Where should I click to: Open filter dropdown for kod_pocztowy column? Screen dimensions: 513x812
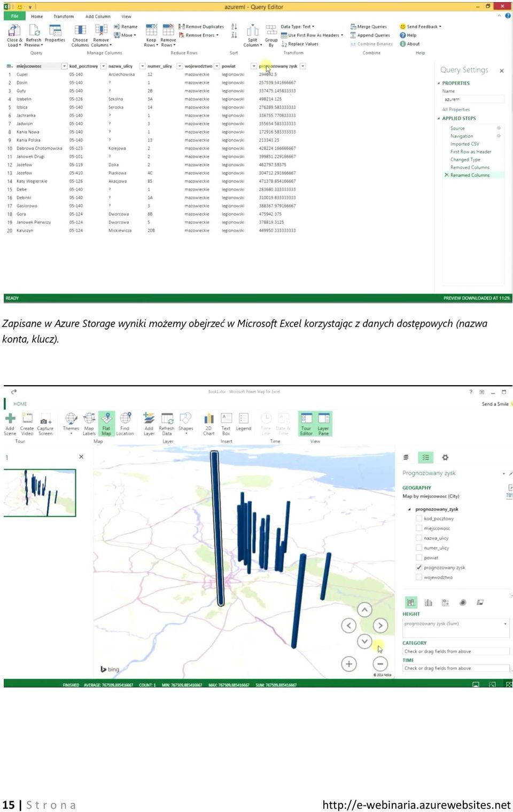click(103, 66)
